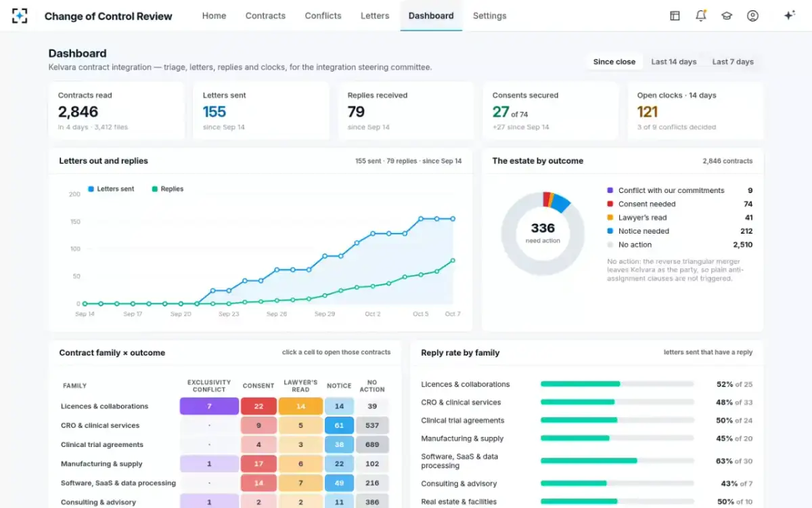Open the Contracts read card
Image resolution: width=812 pixels, height=508 pixels.
(x=116, y=111)
